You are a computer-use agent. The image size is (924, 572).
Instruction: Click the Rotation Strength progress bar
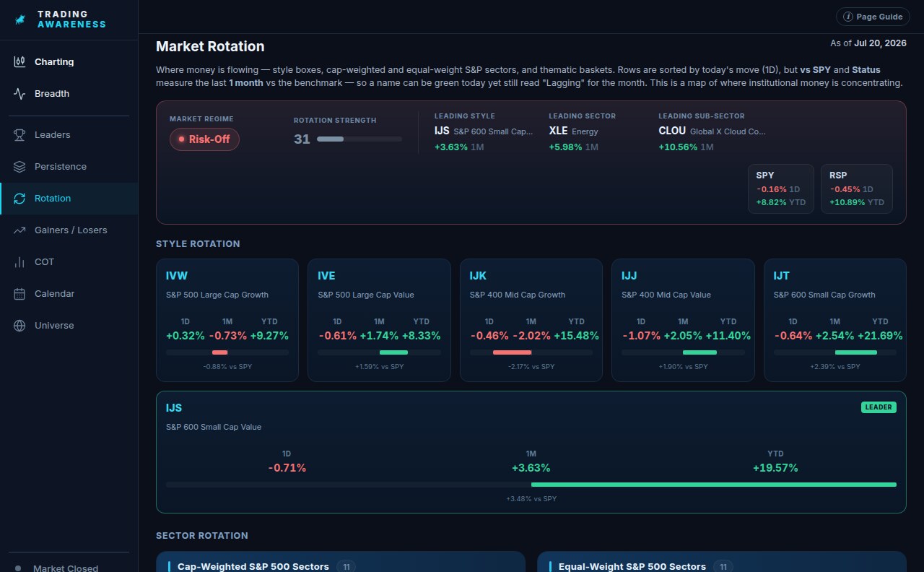pyautogui.click(x=359, y=139)
